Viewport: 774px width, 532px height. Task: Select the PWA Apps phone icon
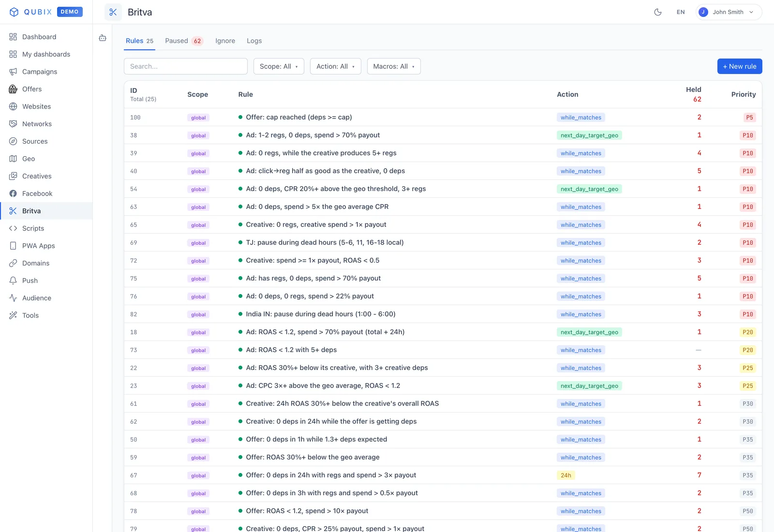[x=13, y=246]
